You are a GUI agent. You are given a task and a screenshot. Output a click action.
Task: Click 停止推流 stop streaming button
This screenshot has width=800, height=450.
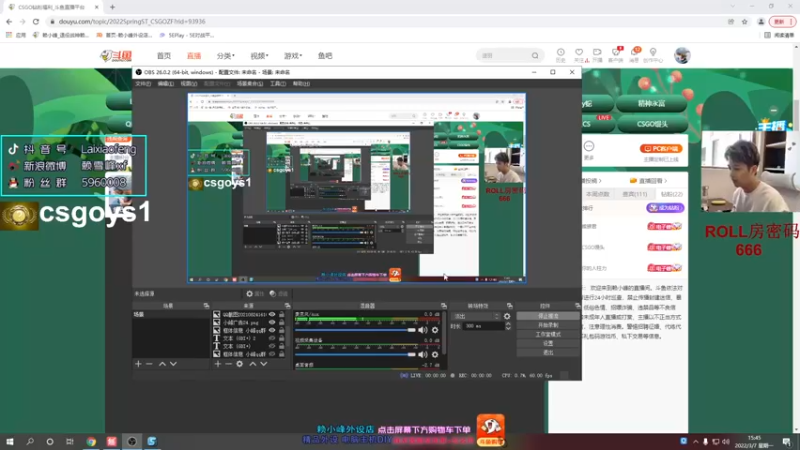click(x=548, y=316)
